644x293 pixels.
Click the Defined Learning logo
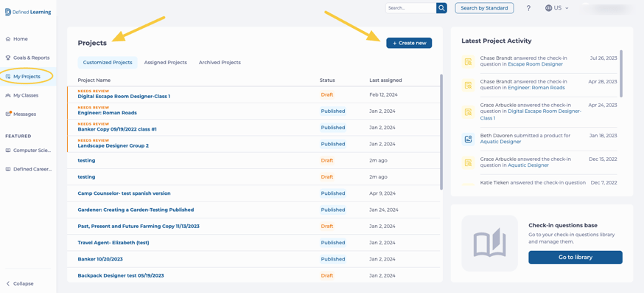pos(28,13)
